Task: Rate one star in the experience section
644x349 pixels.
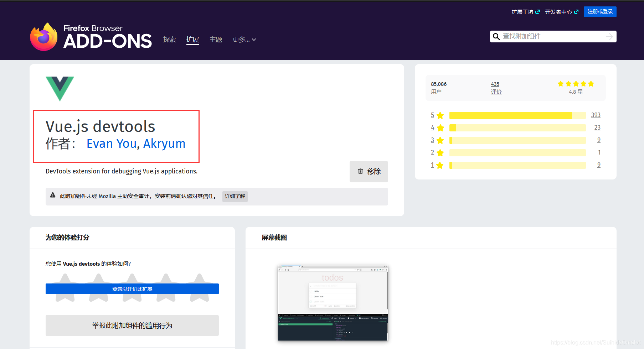Action: pyautogui.click(x=65, y=288)
